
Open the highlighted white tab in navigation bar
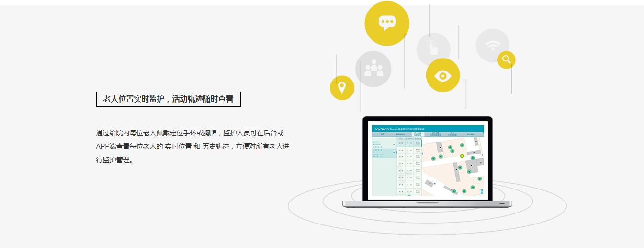tap(417, 135)
